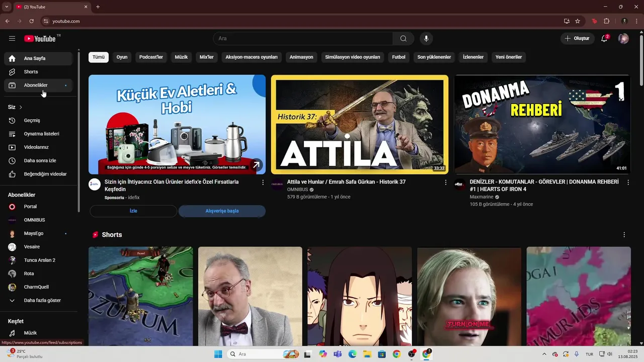644x362 pixels.
Task: Reload the page in Chrome
Action: 31,21
